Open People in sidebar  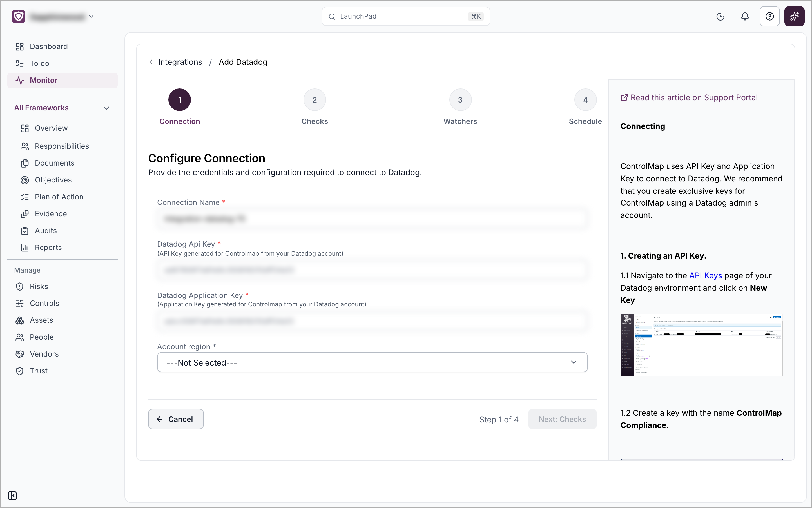(x=42, y=337)
